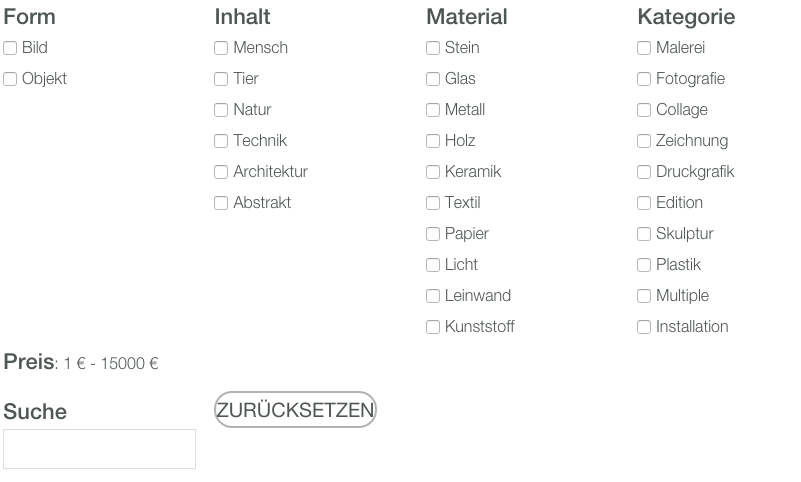Check the Leinwand material option
This screenshot has height=482, width=801.
click(x=433, y=296)
